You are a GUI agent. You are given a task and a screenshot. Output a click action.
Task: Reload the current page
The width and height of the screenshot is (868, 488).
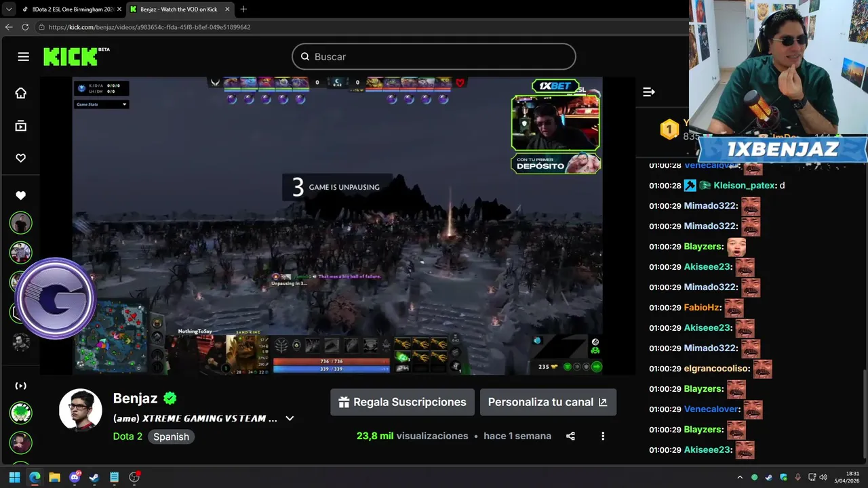pyautogui.click(x=25, y=27)
